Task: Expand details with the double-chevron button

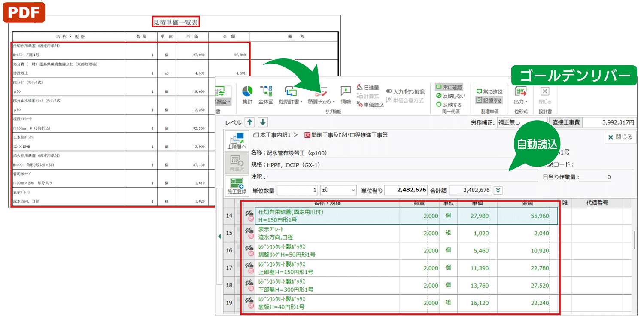Action: tap(498, 190)
